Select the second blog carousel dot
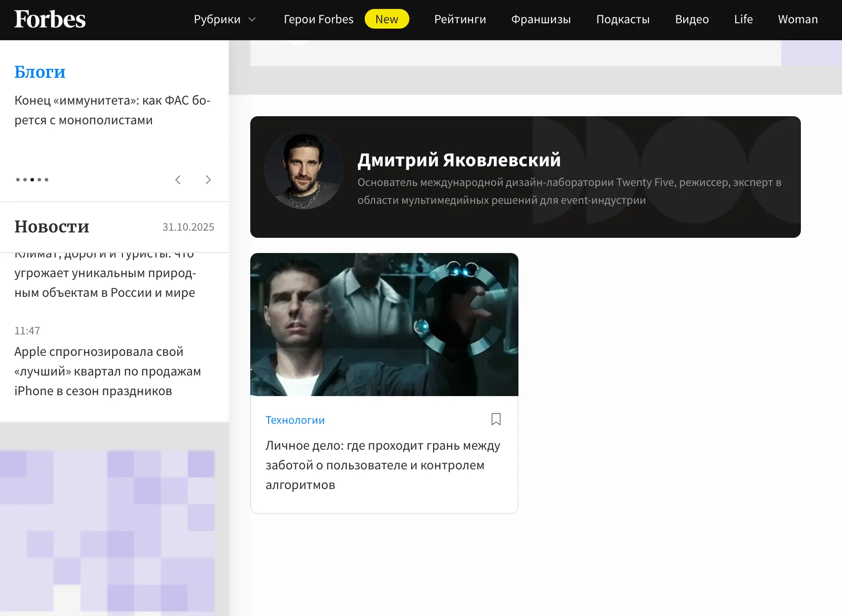The width and height of the screenshot is (842, 616). pos(25,180)
